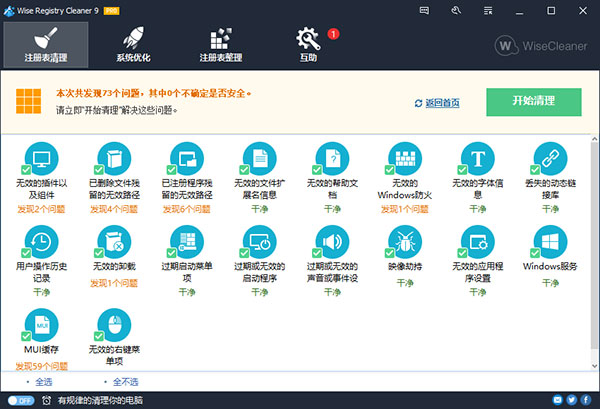Uncheck the MUI缓存 category checkbox
The image size is (600, 409).
pyautogui.click(x=27, y=339)
